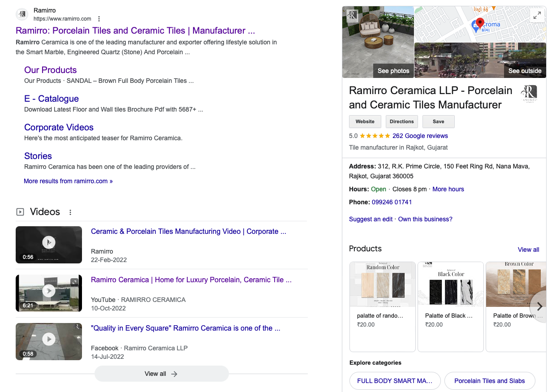The image size is (556, 392).
Task: Select the FULL BODY SMART MA… category chip
Action: coord(395,381)
